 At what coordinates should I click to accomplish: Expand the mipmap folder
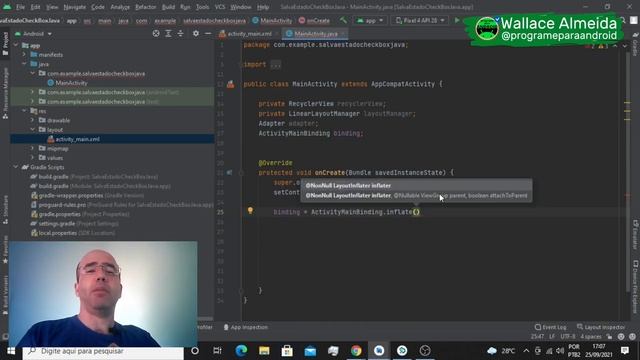tap(33, 148)
